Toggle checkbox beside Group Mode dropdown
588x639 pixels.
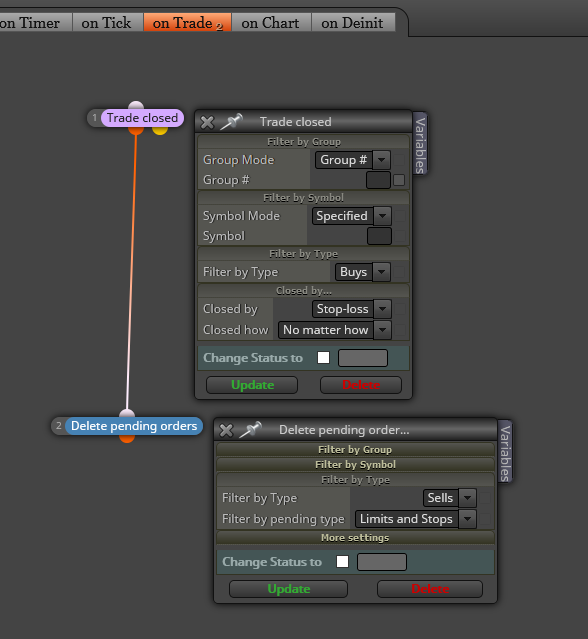pos(399,160)
